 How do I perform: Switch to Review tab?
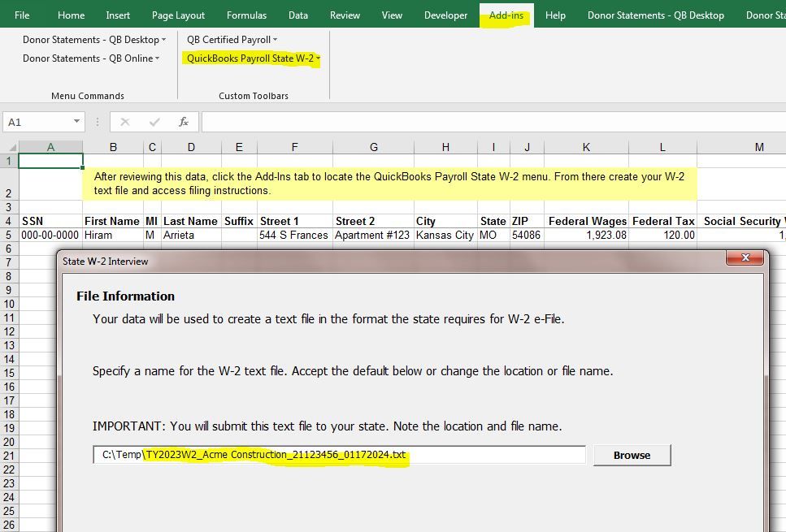point(345,15)
